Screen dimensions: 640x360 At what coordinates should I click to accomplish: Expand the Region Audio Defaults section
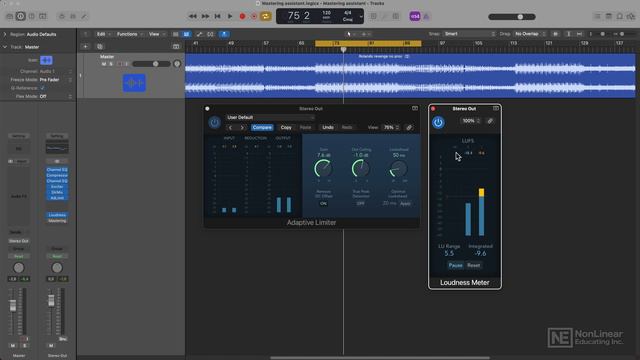tap(5, 34)
